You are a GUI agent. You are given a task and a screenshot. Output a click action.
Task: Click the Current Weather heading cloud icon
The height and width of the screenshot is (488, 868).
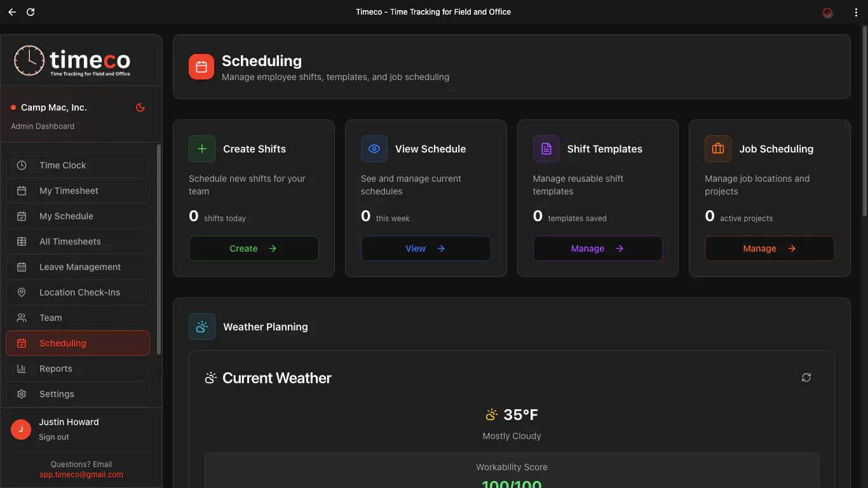[211, 378]
